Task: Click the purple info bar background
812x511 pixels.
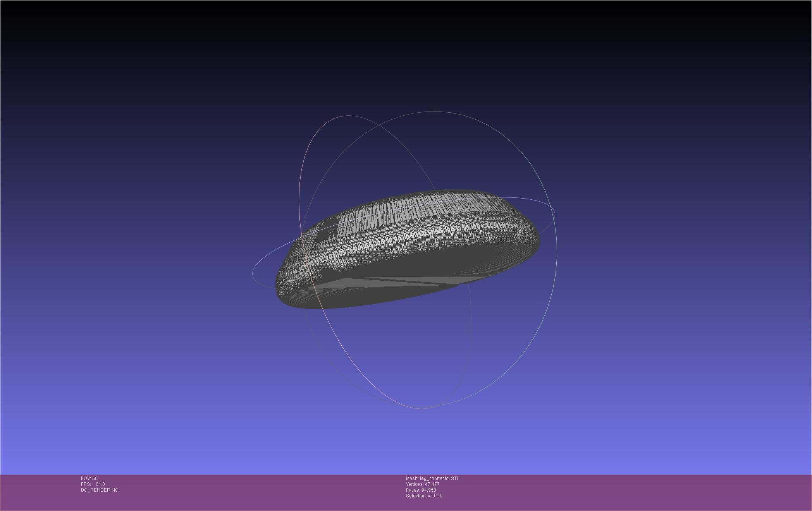Action: (x=620, y=492)
